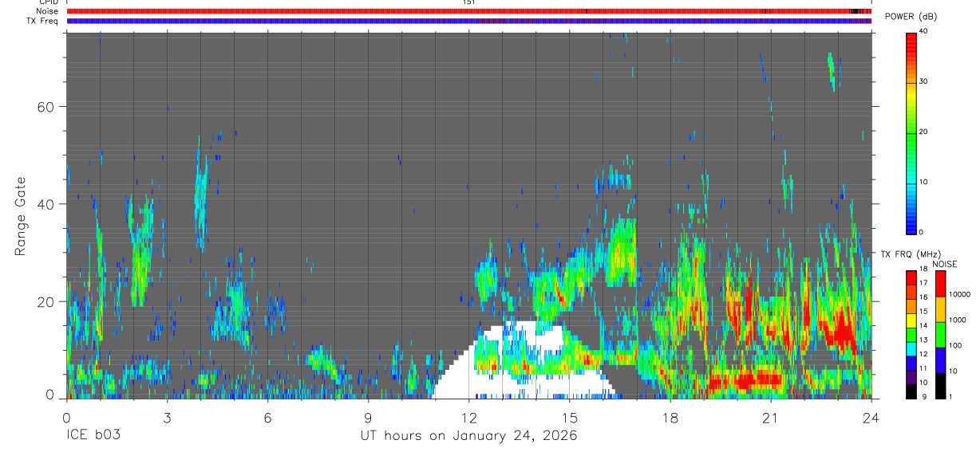
Task: Click the '40' label on POWER scale
Action: 923,31
